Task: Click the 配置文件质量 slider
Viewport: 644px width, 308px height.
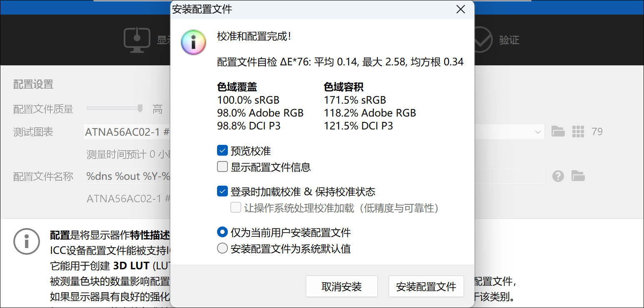Action: pyautogui.click(x=115, y=109)
